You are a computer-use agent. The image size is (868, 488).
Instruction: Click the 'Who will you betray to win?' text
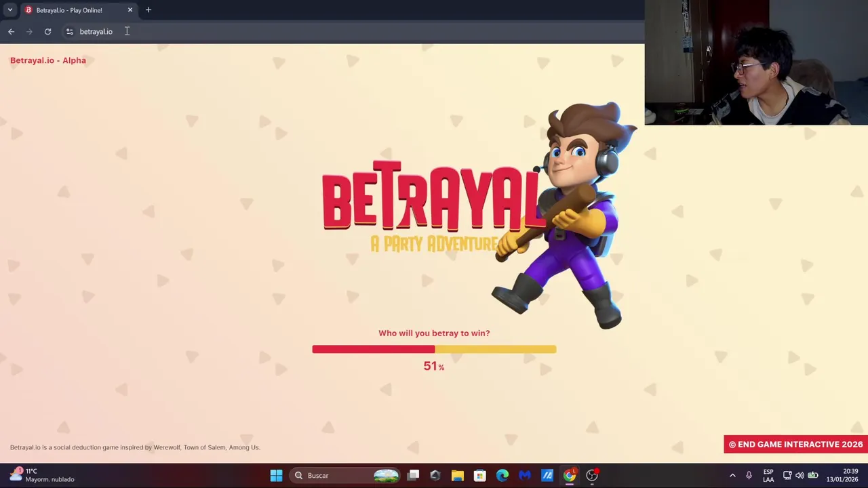(434, 333)
